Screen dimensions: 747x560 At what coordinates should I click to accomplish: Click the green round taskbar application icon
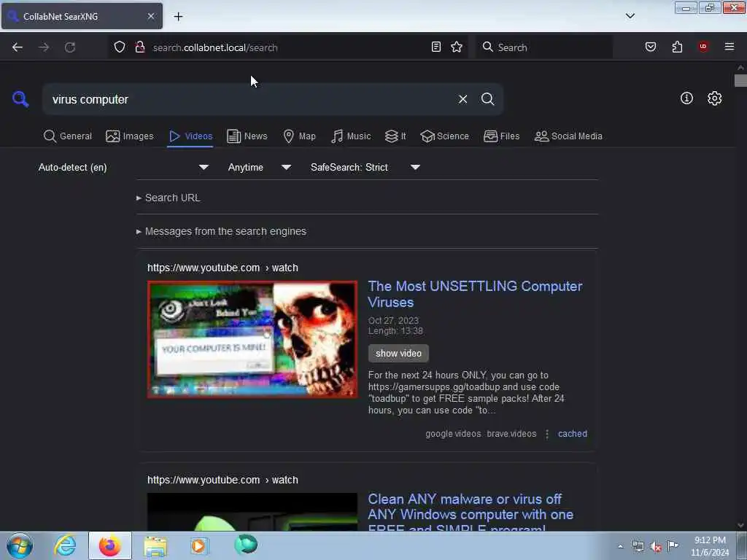tap(246, 545)
